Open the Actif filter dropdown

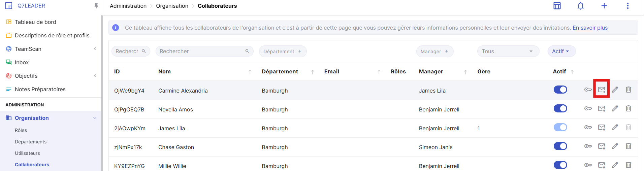561,51
